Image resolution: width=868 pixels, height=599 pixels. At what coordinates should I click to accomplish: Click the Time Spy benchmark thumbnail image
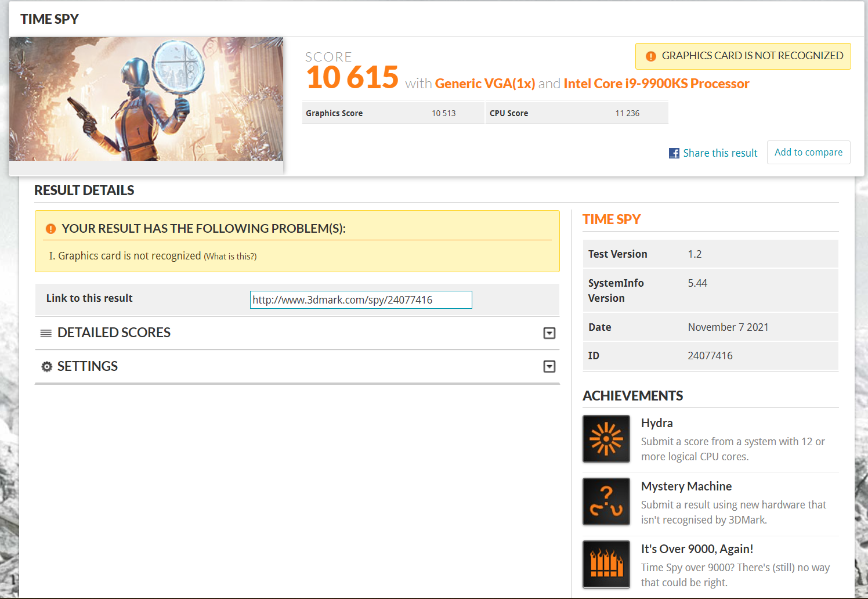click(x=146, y=99)
